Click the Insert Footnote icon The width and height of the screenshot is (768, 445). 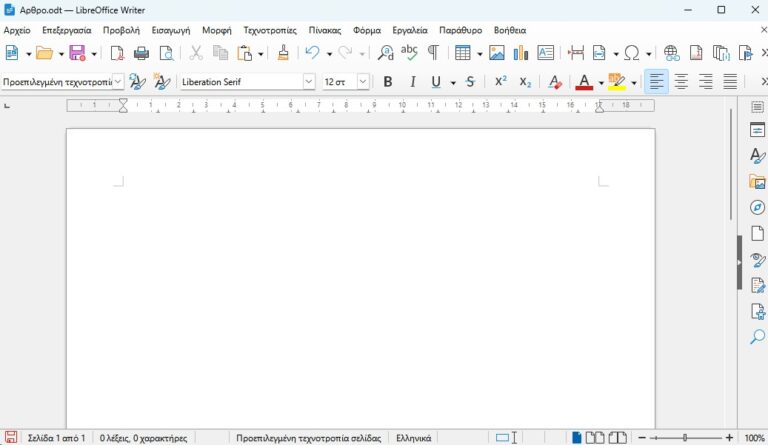coord(696,52)
